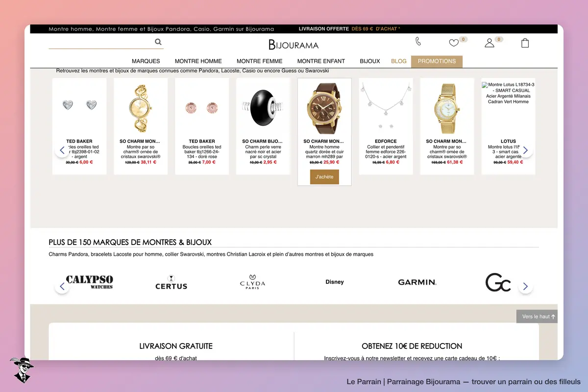This screenshot has height=392, width=588.
Task: Open the phone contact icon
Action: 418,41
